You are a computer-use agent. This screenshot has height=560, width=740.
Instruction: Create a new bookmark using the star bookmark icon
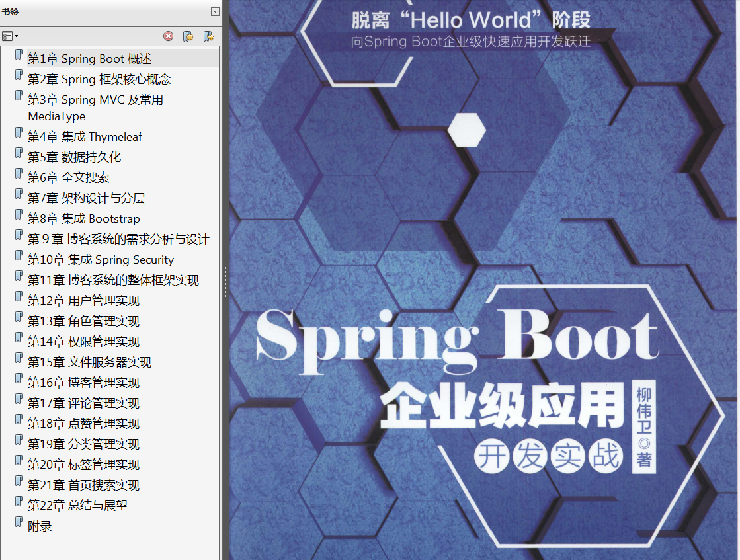click(188, 36)
